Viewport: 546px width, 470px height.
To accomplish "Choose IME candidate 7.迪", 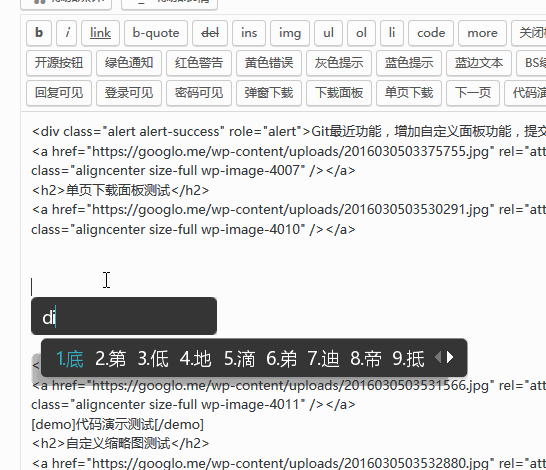I will 323,359.
